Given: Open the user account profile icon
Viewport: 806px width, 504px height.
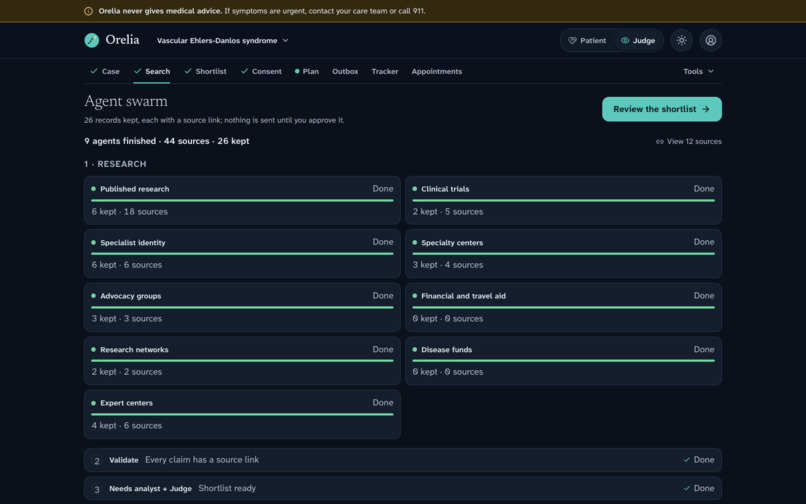Looking at the screenshot, I should point(710,40).
